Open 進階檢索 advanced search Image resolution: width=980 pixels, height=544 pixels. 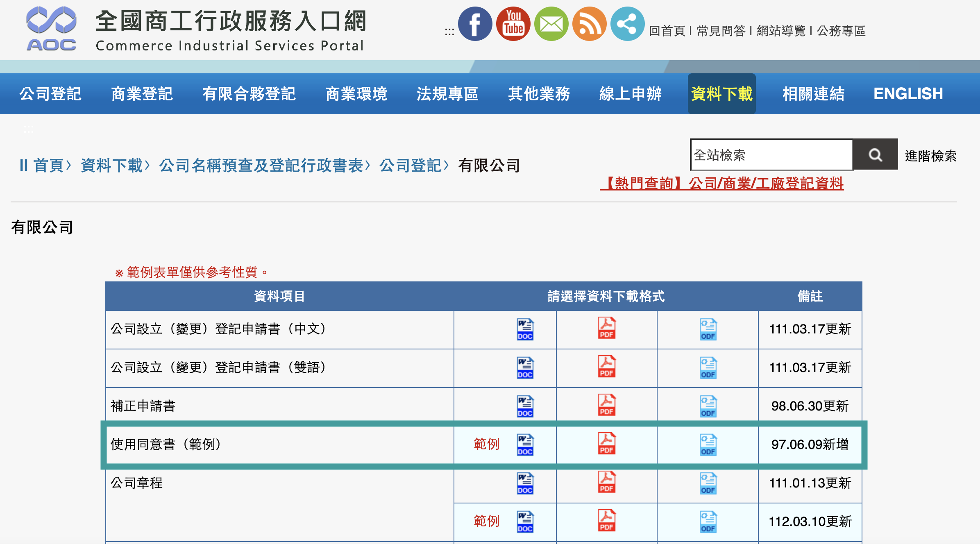(930, 156)
